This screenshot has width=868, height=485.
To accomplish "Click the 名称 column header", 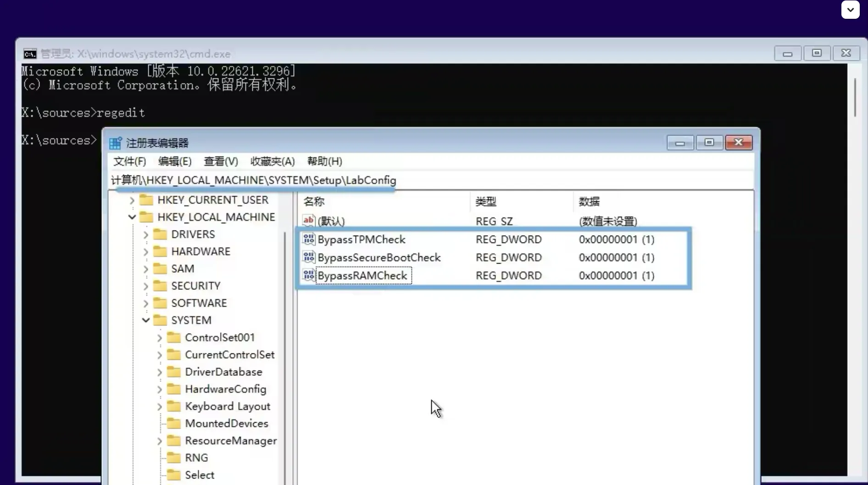I will click(x=314, y=201).
